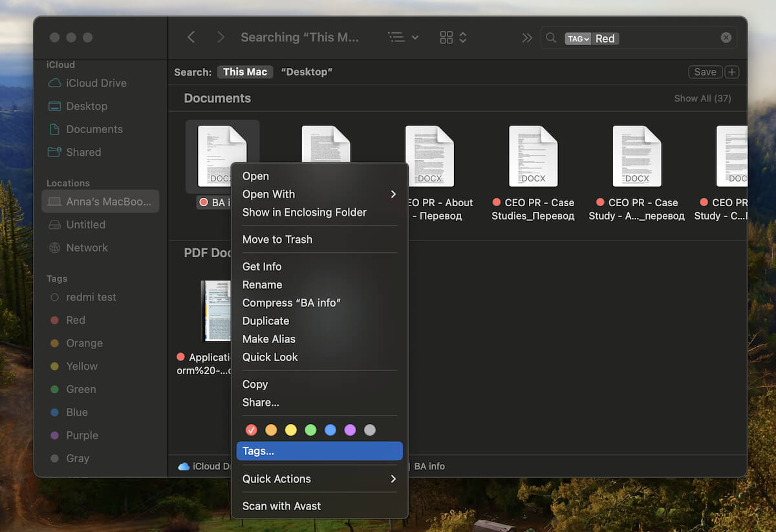Add a search criterion with plus
The image size is (776, 532).
732,72
